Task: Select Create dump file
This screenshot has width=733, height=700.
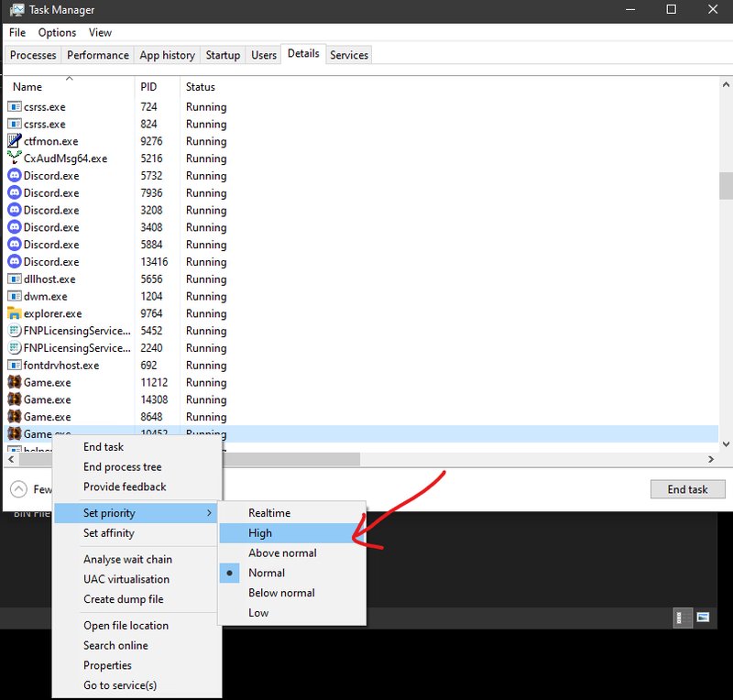Action: coord(137,599)
